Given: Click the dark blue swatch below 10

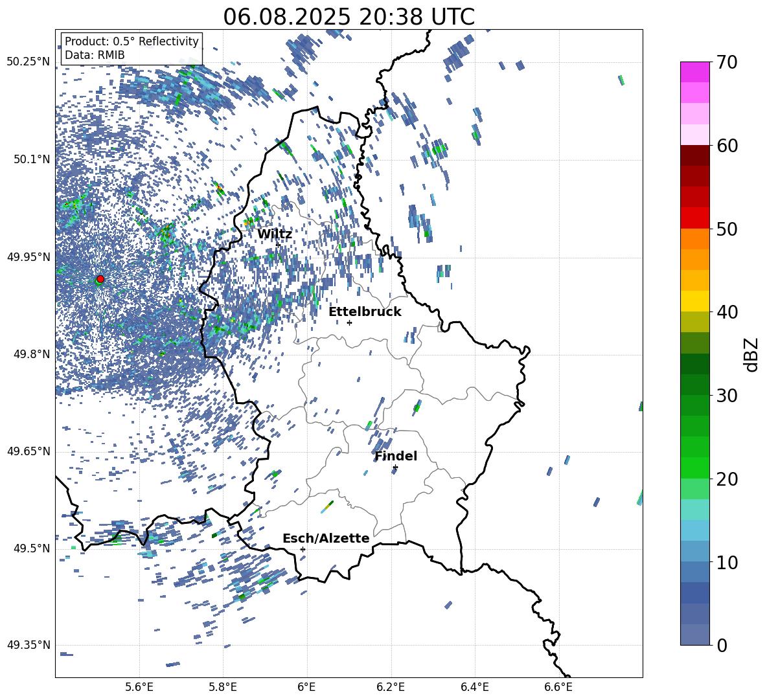Looking at the screenshot, I should [x=694, y=593].
